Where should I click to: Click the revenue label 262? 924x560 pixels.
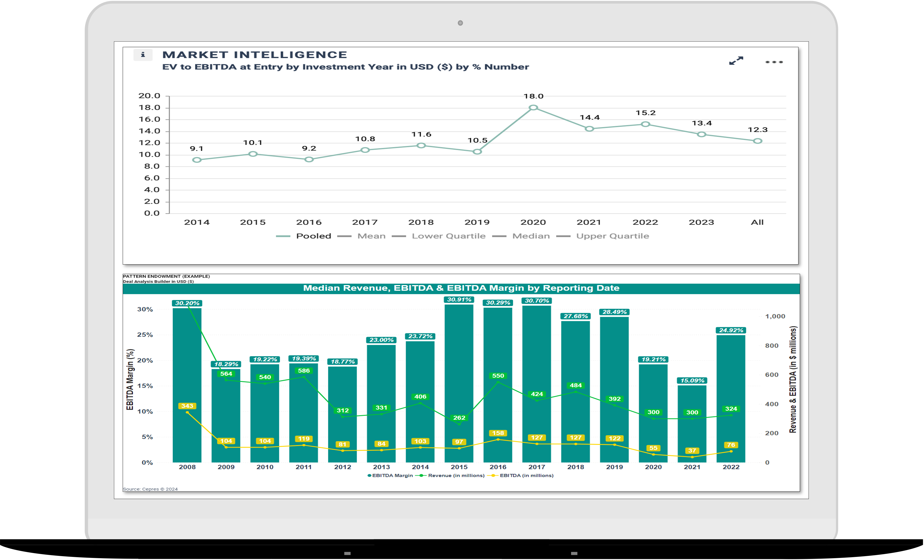(459, 417)
